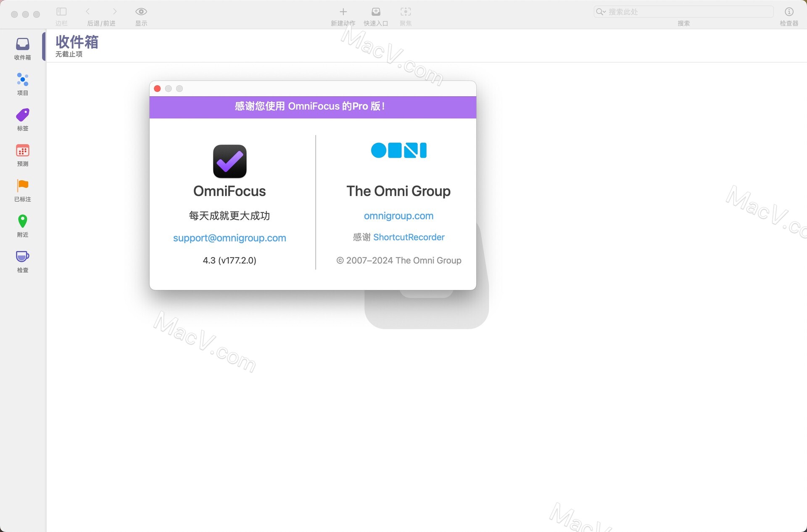This screenshot has height=532, width=807.
Task: Show the 已标注 (Flagged) items
Action: click(22, 190)
